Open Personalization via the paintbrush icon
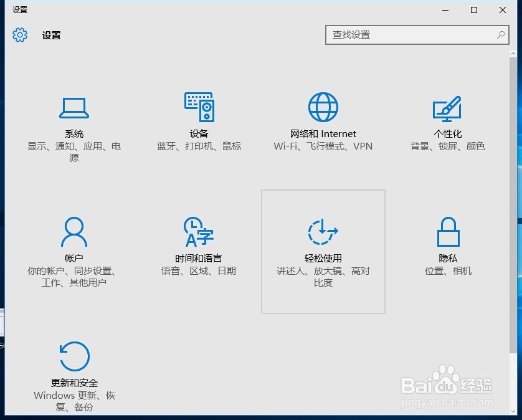522x420 pixels. tap(447, 107)
